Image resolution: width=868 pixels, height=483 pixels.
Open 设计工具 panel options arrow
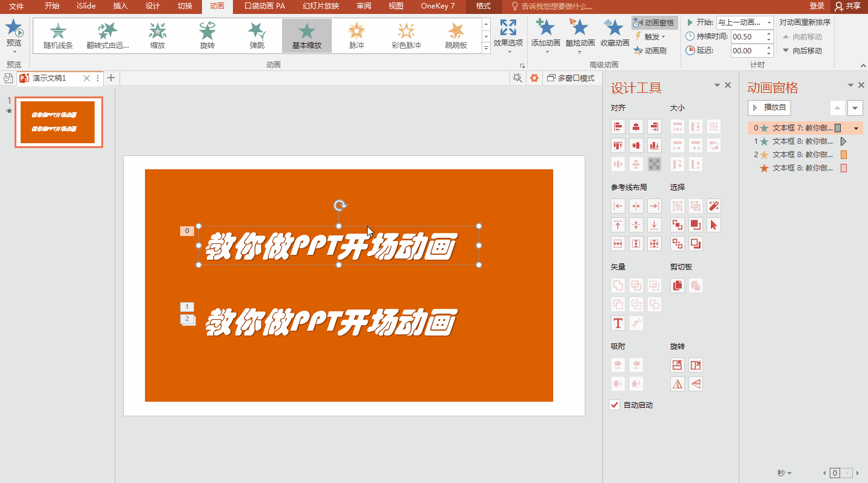717,86
